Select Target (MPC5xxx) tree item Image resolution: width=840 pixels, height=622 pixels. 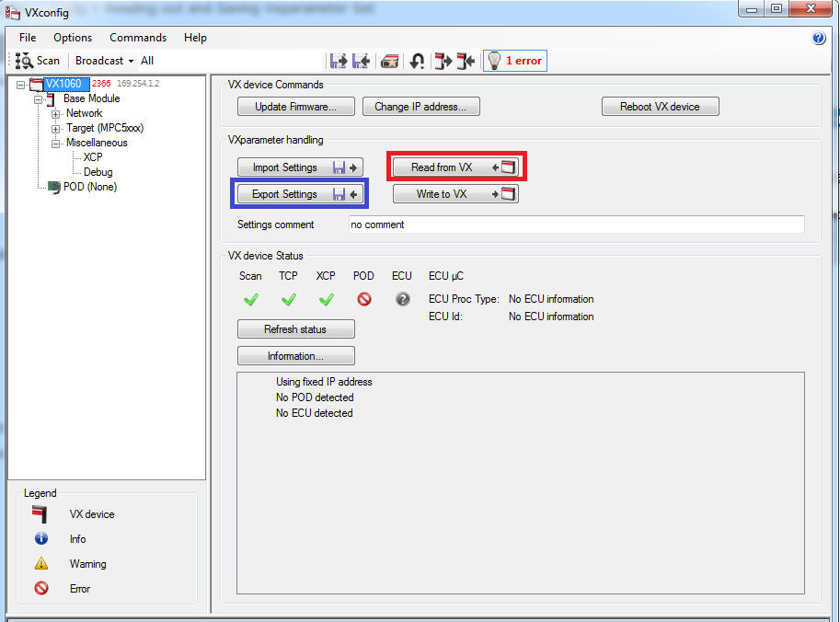(x=105, y=128)
